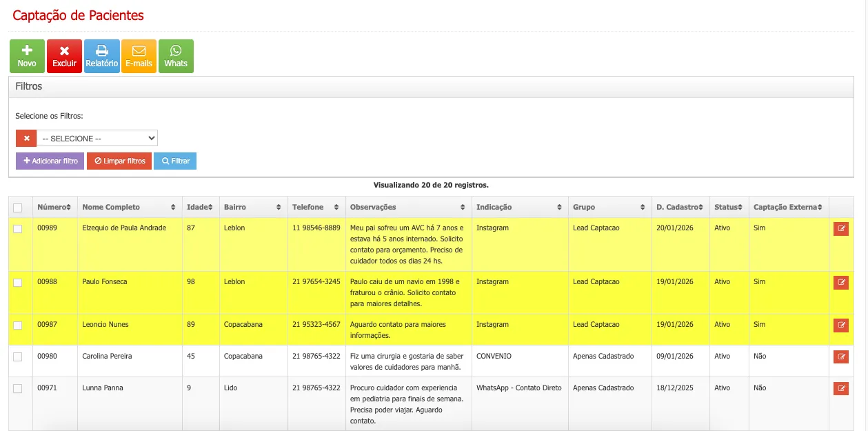Sort table by Telefone column
868x431 pixels.
point(316,207)
